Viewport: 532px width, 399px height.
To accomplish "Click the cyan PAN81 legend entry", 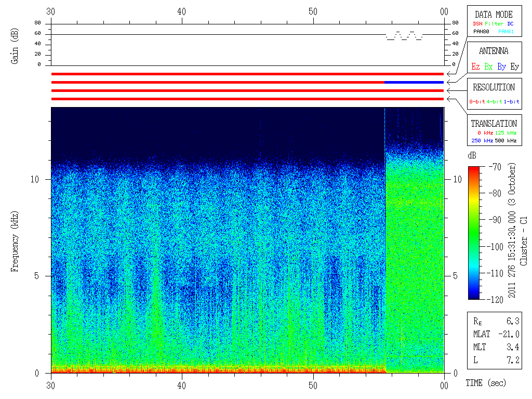I will [x=506, y=32].
